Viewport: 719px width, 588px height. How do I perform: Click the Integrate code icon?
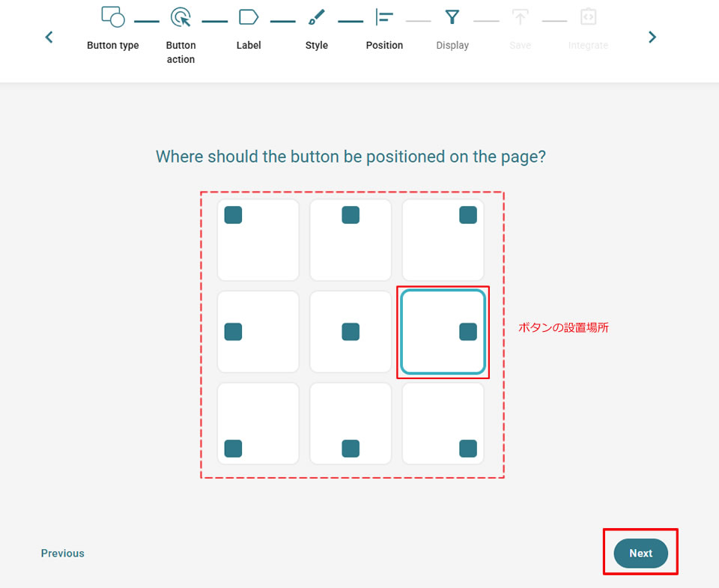(x=588, y=16)
